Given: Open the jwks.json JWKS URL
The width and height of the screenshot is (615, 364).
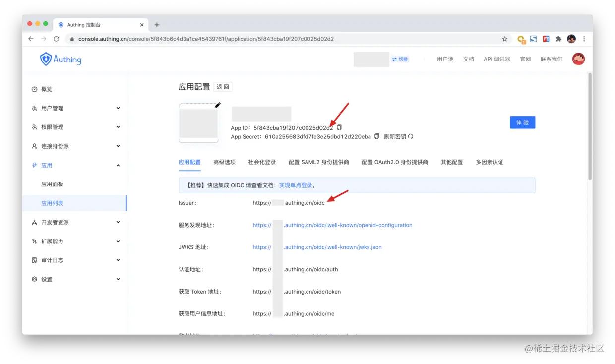Looking at the screenshot, I should point(317,247).
